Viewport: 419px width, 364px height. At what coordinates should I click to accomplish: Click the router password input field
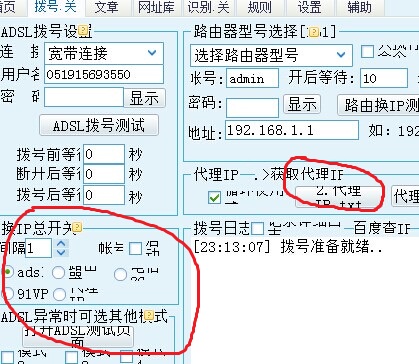click(x=252, y=108)
